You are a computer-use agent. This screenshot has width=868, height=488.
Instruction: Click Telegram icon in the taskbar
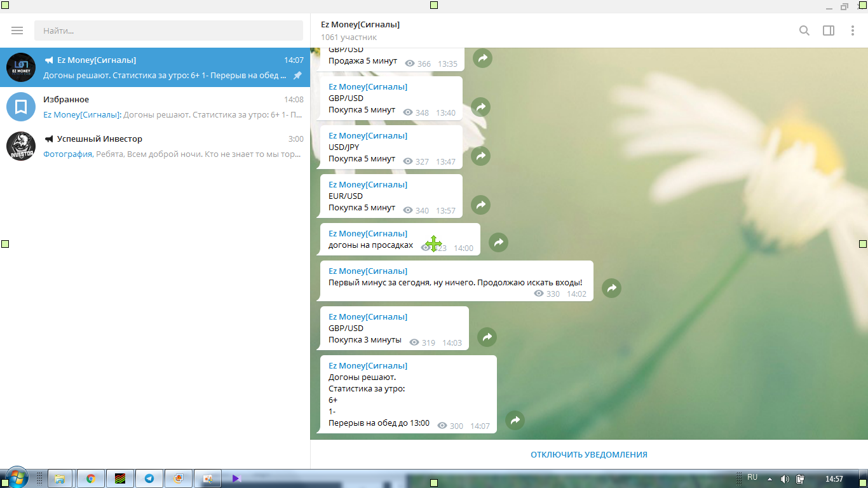(149, 478)
